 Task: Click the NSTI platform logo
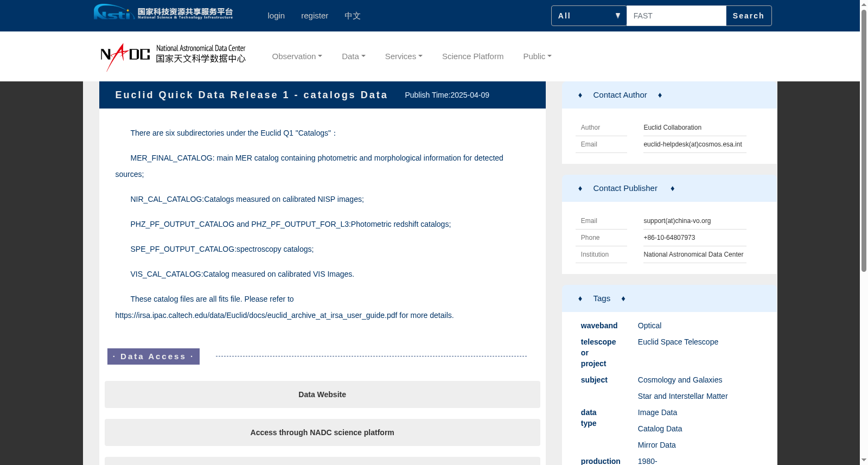click(x=163, y=12)
